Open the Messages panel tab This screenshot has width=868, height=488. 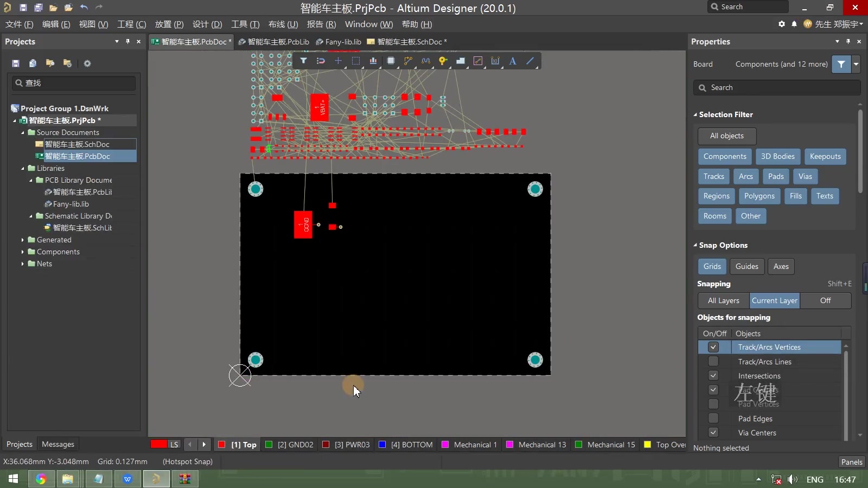point(58,444)
